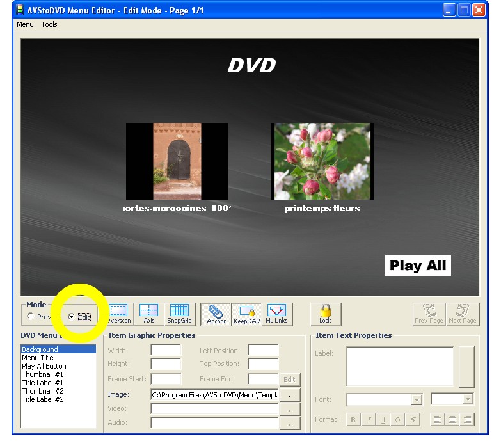Click the Lock padlock button
501x448 pixels.
coord(325,314)
